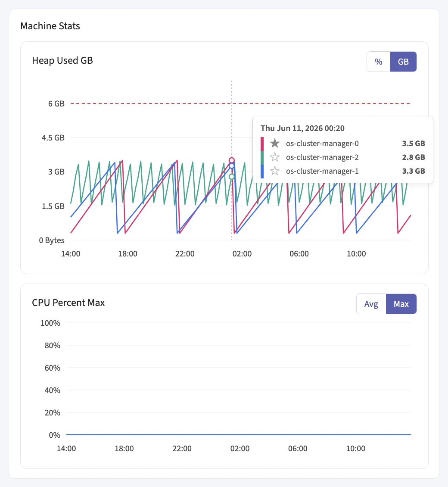Click the os-cluster-manager-0 label

click(x=322, y=144)
